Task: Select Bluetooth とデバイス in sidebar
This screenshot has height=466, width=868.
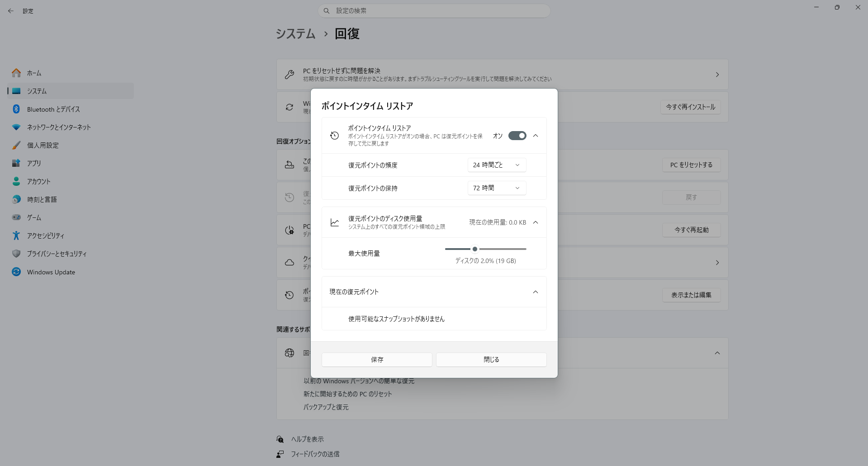Action: [71, 109]
